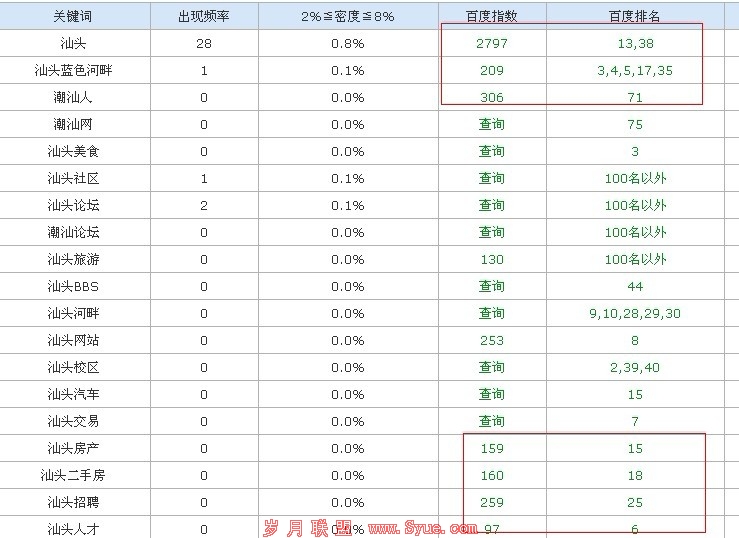The width and height of the screenshot is (739, 538).
Task: Open ranking 3,4,5,17,35 for 汕头蓝色河畔
Action: [x=635, y=71]
